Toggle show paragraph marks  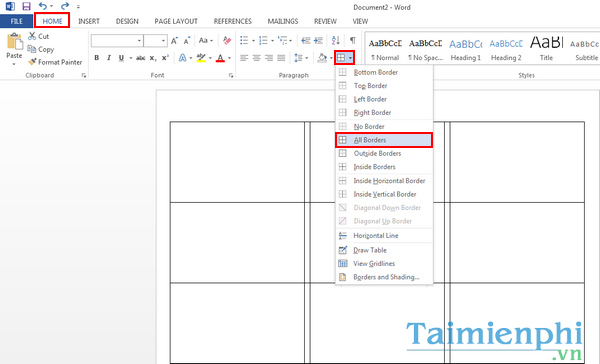pos(353,41)
